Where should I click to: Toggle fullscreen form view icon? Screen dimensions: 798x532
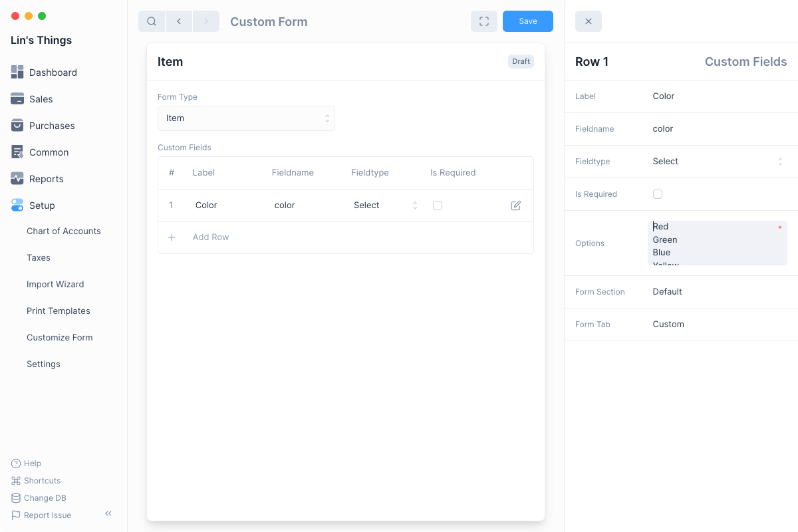tap(484, 21)
